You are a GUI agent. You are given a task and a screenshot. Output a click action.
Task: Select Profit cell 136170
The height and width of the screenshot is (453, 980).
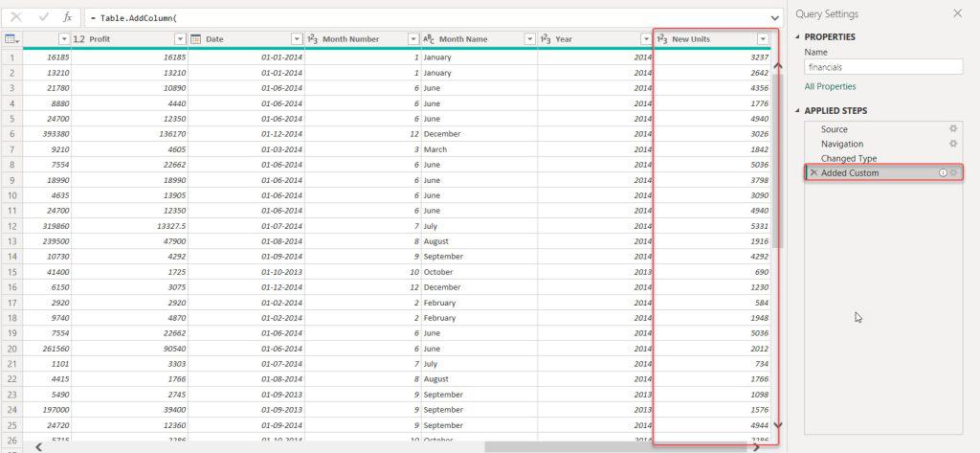point(130,134)
